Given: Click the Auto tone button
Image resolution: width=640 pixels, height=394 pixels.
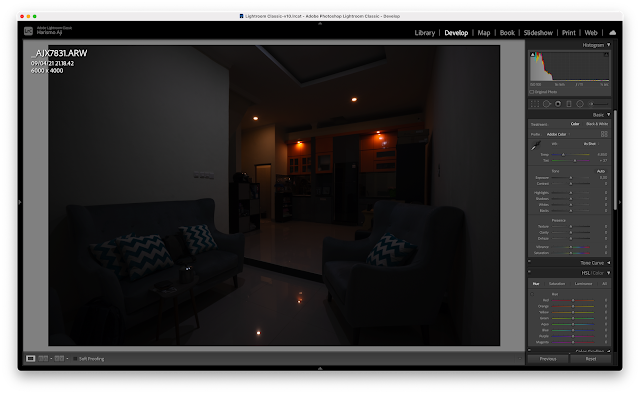Looking at the screenshot, I should 601,171.
